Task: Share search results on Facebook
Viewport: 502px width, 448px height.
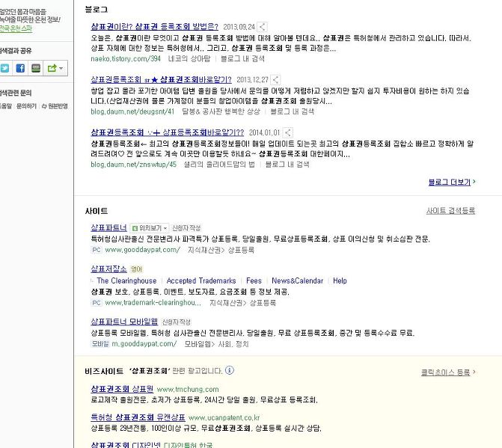Action: pos(20,68)
